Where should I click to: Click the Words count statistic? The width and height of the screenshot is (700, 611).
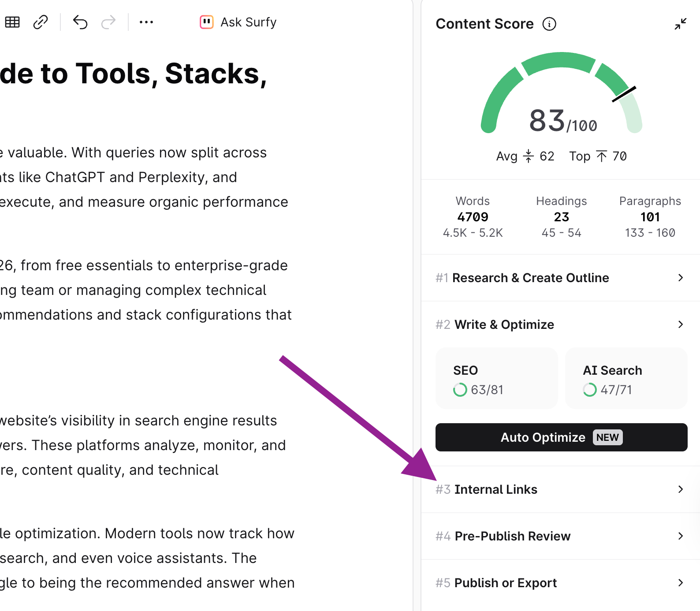tap(473, 216)
